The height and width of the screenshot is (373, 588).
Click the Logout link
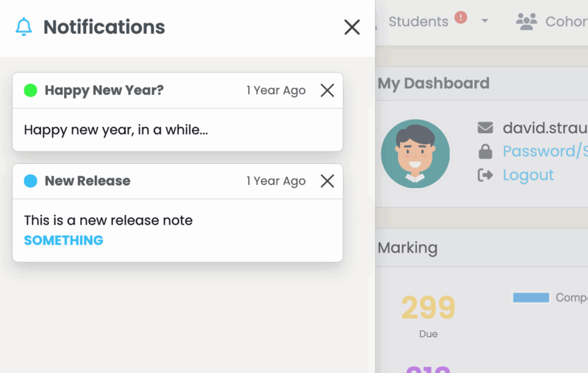[528, 175]
